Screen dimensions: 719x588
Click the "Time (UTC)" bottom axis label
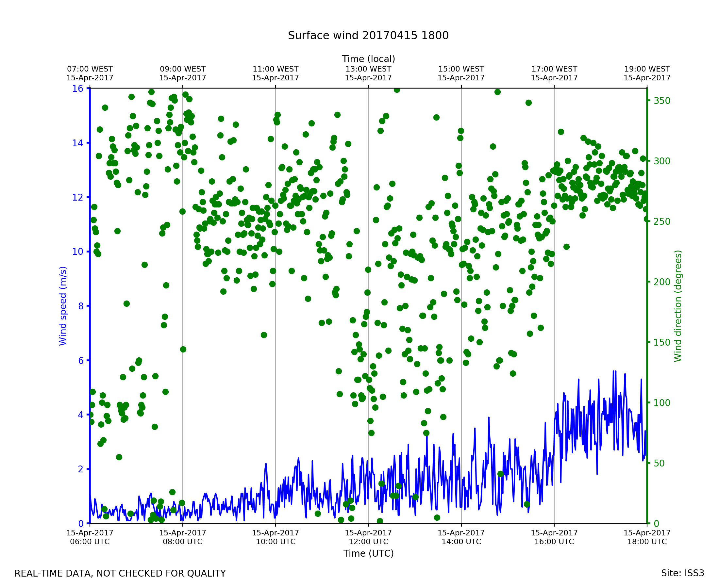pyautogui.click(x=368, y=553)
